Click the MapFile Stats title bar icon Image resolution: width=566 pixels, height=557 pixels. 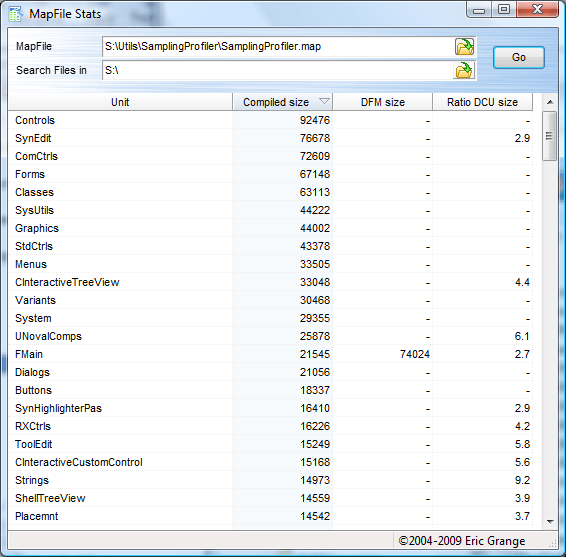click(x=16, y=14)
